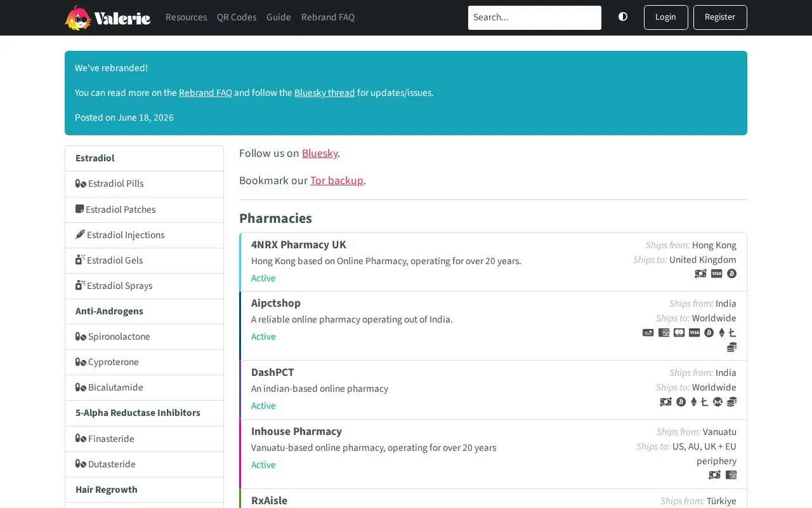Click the Bluesky link under Follow us
This screenshot has height=508, width=812.
(x=320, y=153)
